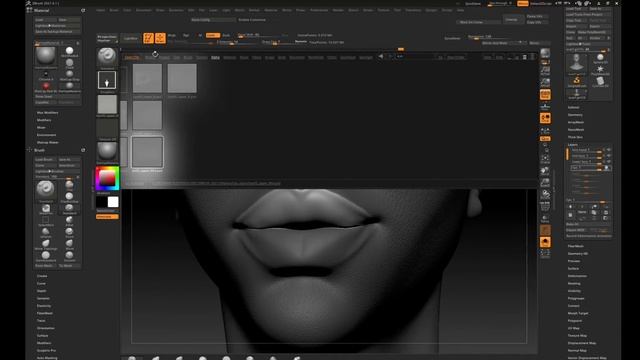The width and height of the screenshot is (640, 360).
Task: Select MatCap Red Wax material
Action: tap(46, 86)
